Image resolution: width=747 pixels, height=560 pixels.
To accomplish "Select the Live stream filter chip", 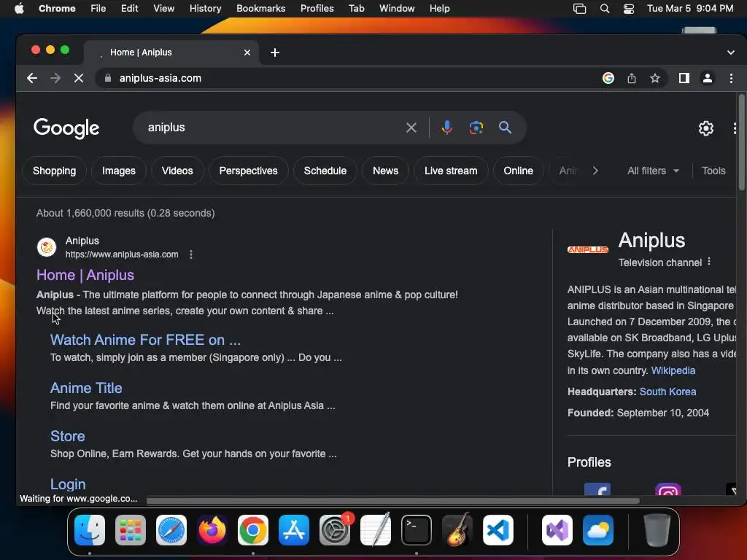I will coord(451,171).
